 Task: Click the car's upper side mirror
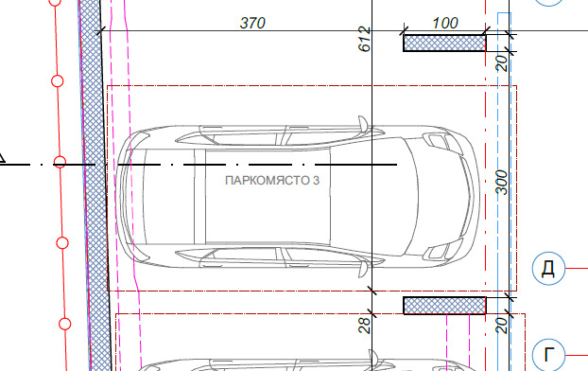(x=363, y=123)
